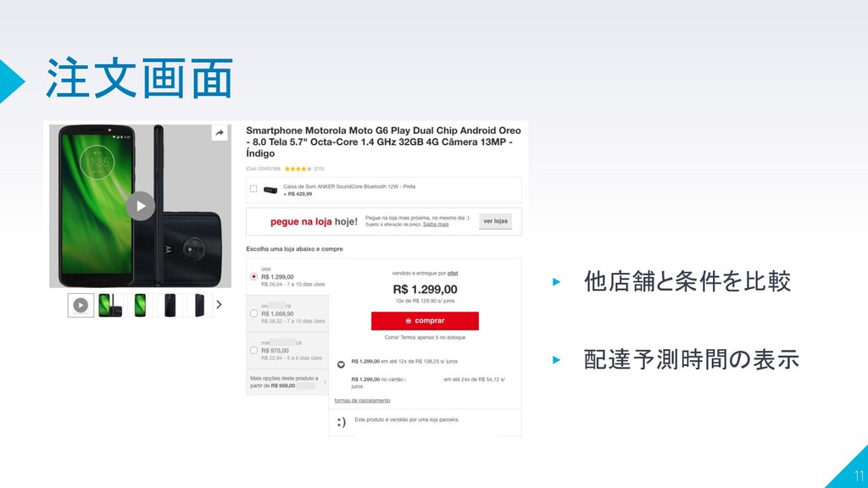Select the R$ 975,00 seller option
This screenshot has height=488, width=868.
click(253, 350)
